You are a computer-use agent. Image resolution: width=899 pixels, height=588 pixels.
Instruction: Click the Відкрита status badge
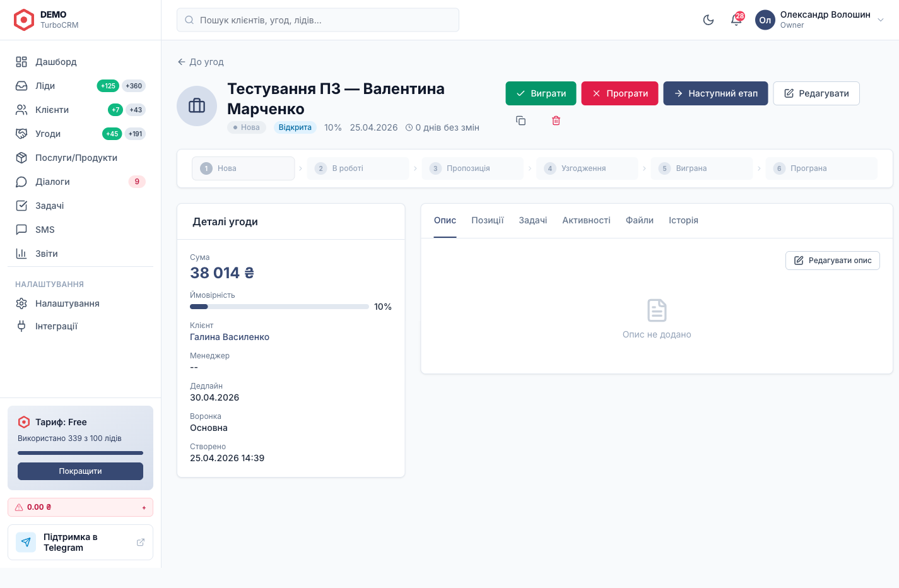(x=295, y=127)
